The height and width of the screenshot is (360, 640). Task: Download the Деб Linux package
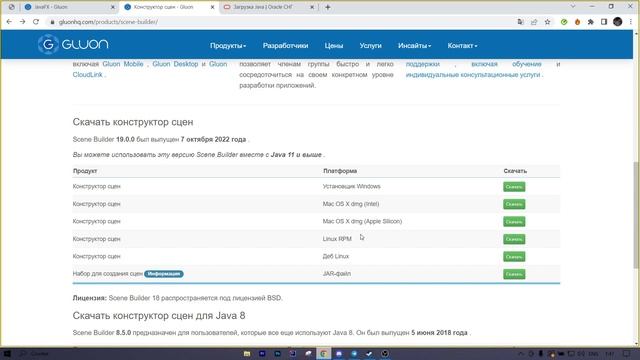click(x=514, y=257)
